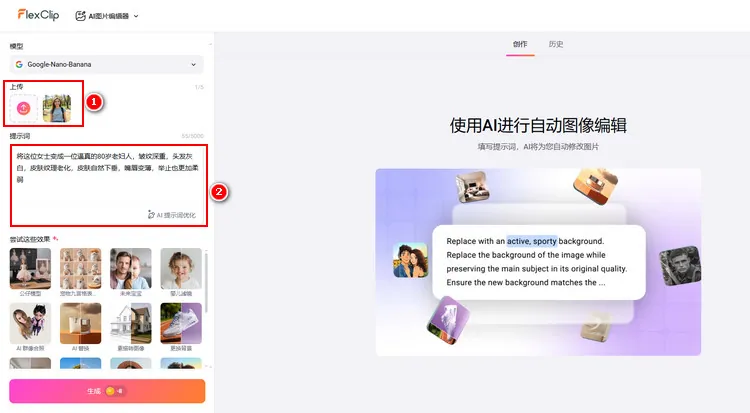750x413 pixels.
Task: Click the coin credit icon on 生成 button
Action: click(x=110, y=391)
